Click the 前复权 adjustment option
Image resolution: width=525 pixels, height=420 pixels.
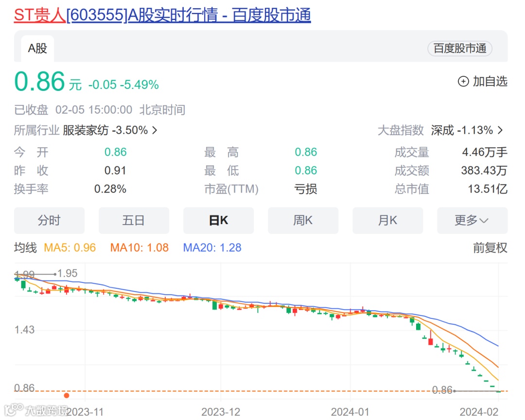pyautogui.click(x=490, y=248)
